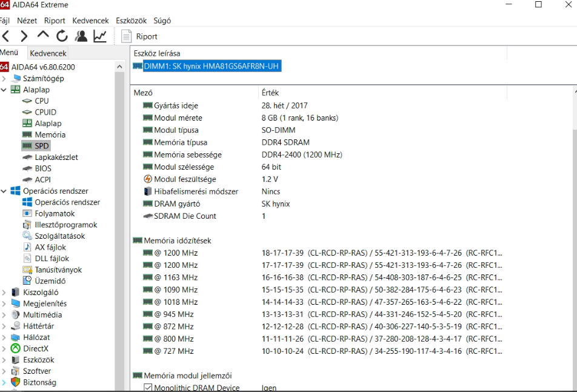577x392 pixels.
Task: Collapse the Operációs rendszer node
Action: 4,191
